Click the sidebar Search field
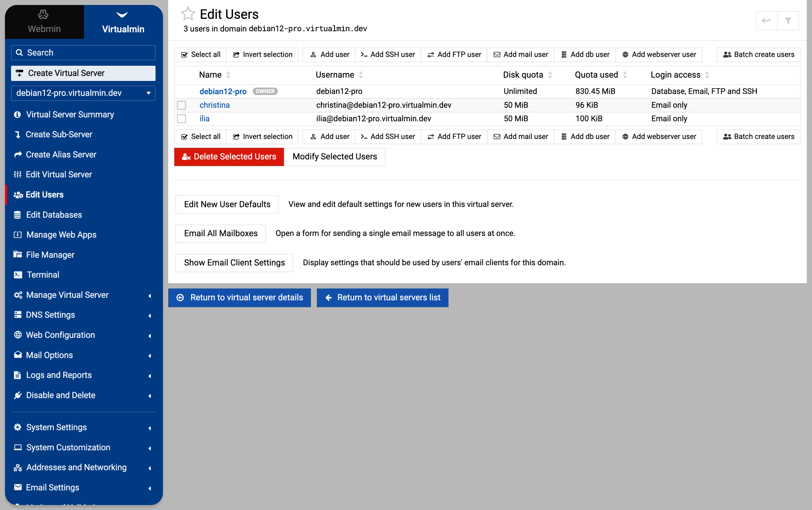Viewport: 812px width, 510px height. [x=83, y=52]
